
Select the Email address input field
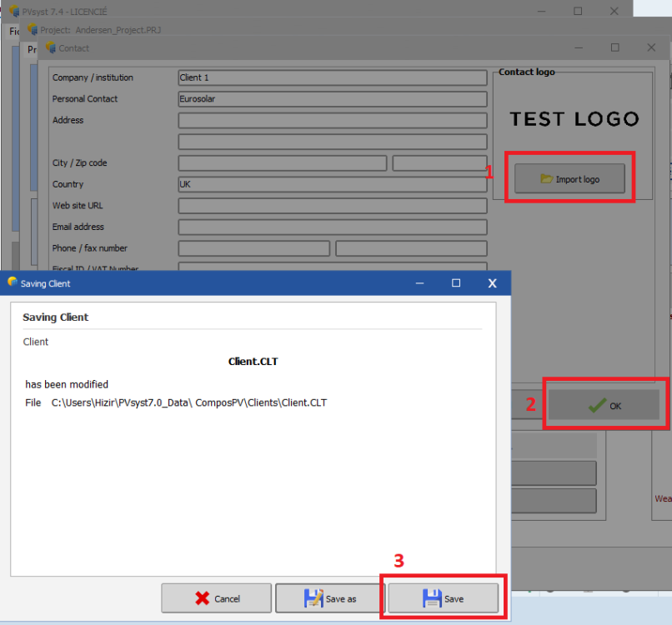click(332, 227)
